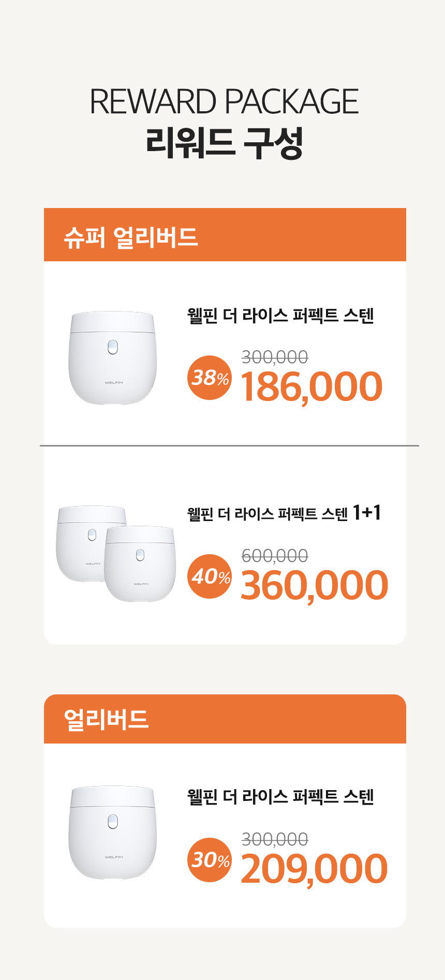445x980 pixels.
Task: Click the 1+1 label in the bundle title
Action: [x=367, y=513]
